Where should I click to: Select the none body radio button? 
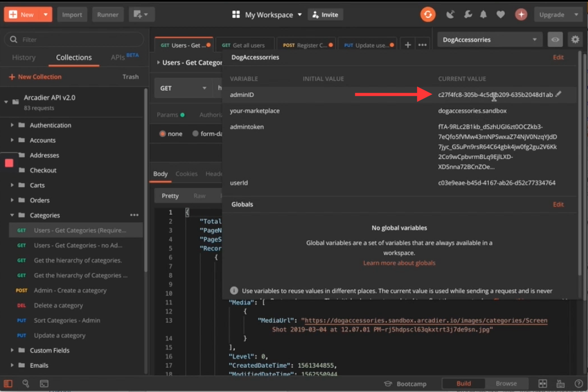point(163,134)
